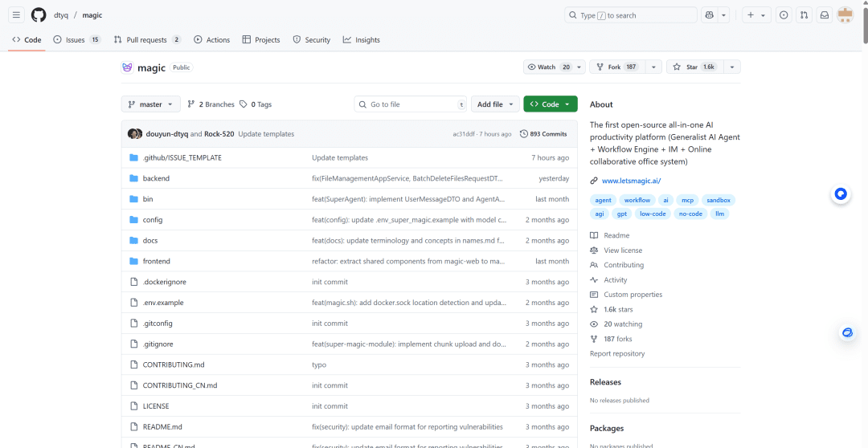Click the magic repository logo icon

click(127, 67)
